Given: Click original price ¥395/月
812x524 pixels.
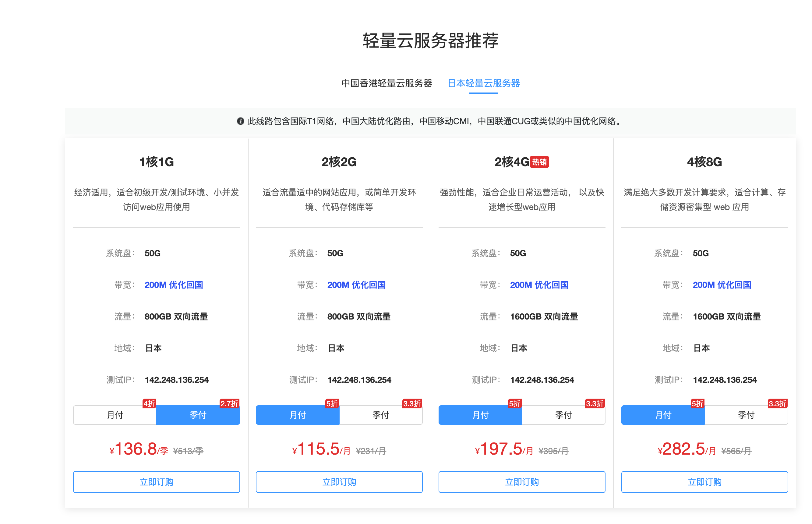Looking at the screenshot, I should tap(554, 451).
